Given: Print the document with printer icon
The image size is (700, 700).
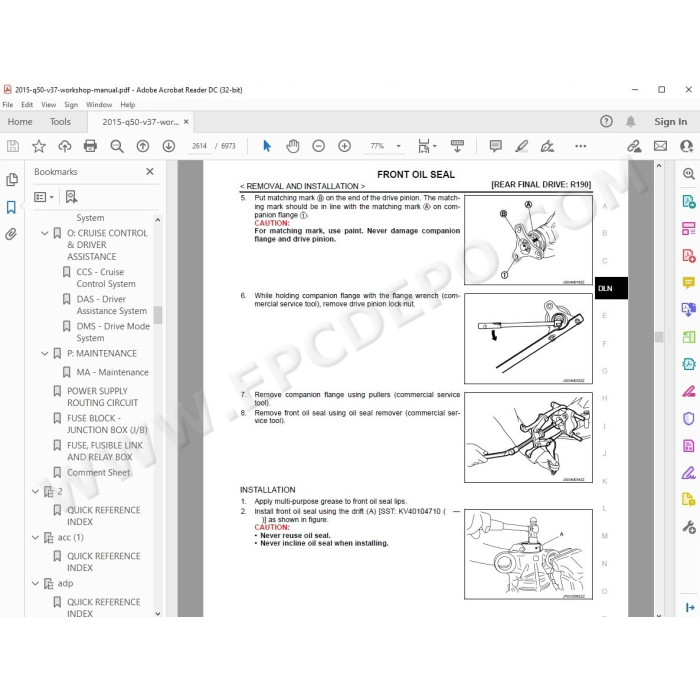Looking at the screenshot, I should pos(90,146).
